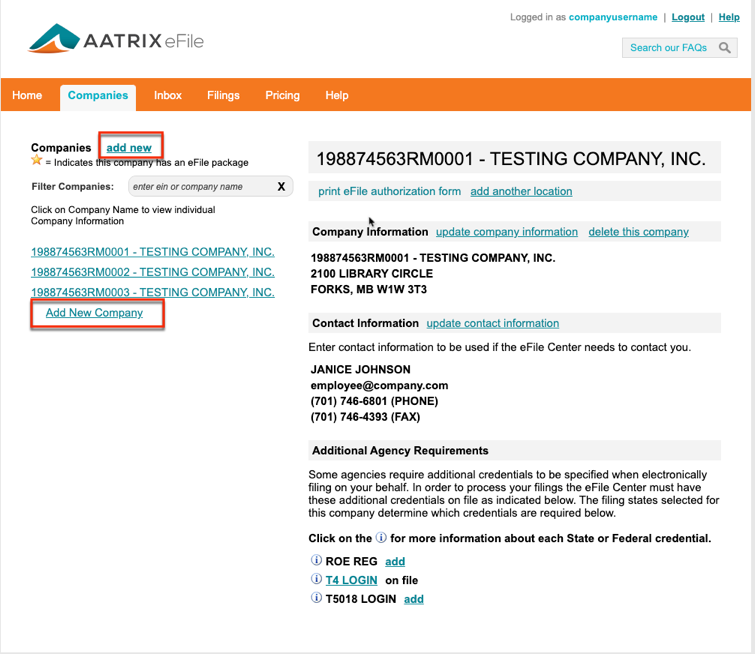Click info icon next to T4 LOGIN
Viewport: 755px width, 654px height.
coord(316,580)
